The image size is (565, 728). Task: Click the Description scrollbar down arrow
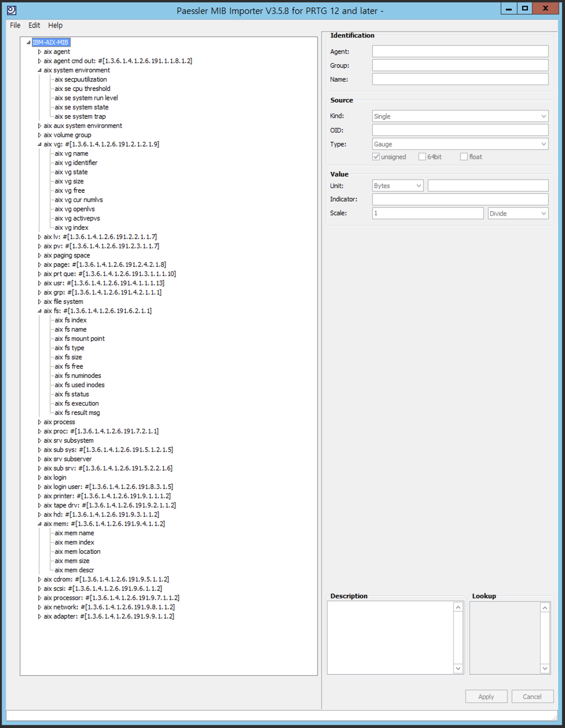(x=458, y=668)
